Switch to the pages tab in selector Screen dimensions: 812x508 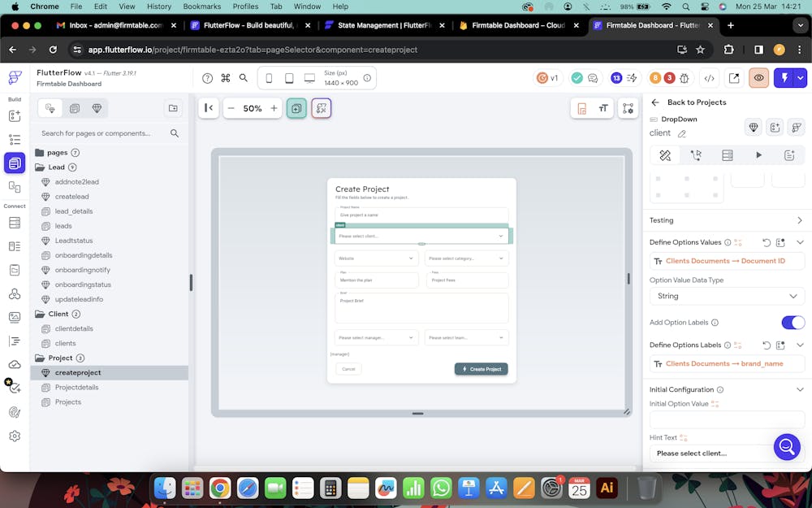point(75,108)
